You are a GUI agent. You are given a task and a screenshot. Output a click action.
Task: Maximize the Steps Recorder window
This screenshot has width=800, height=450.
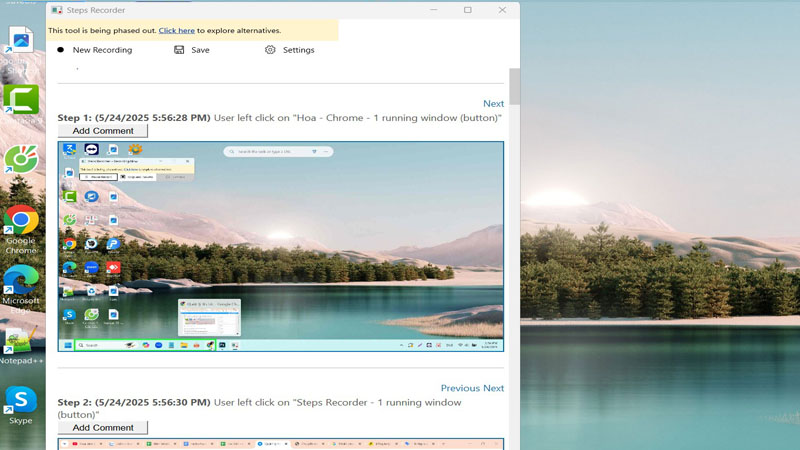[x=467, y=10]
